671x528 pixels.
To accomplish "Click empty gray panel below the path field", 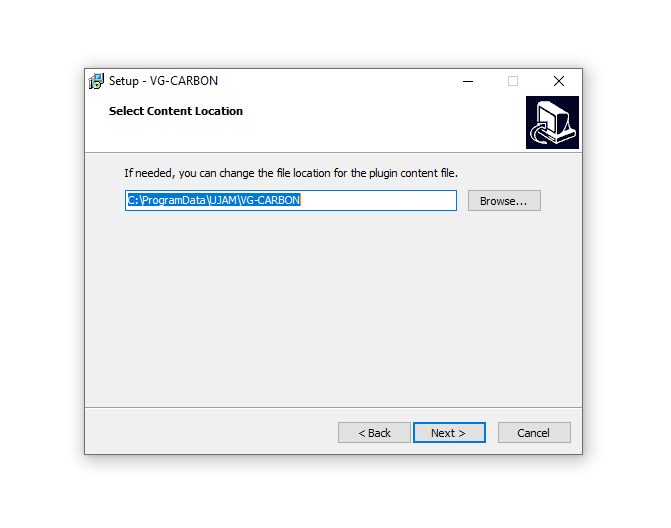I will click(x=333, y=308).
